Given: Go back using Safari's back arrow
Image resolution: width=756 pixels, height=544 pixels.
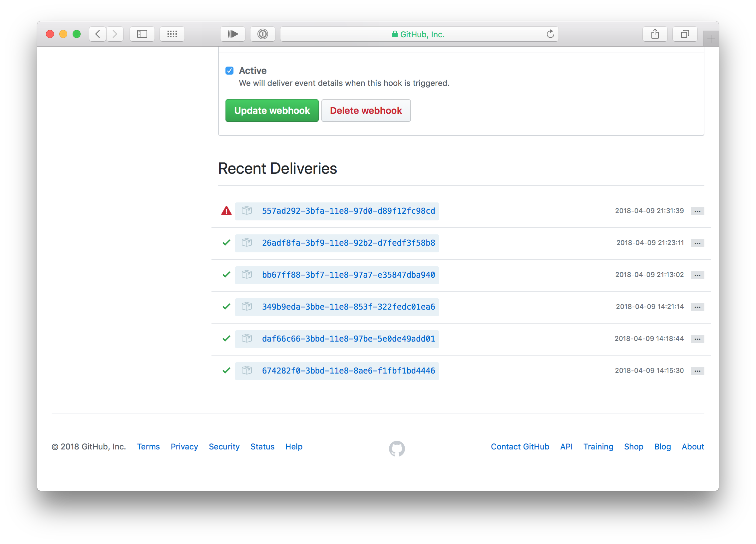Looking at the screenshot, I should [x=98, y=34].
